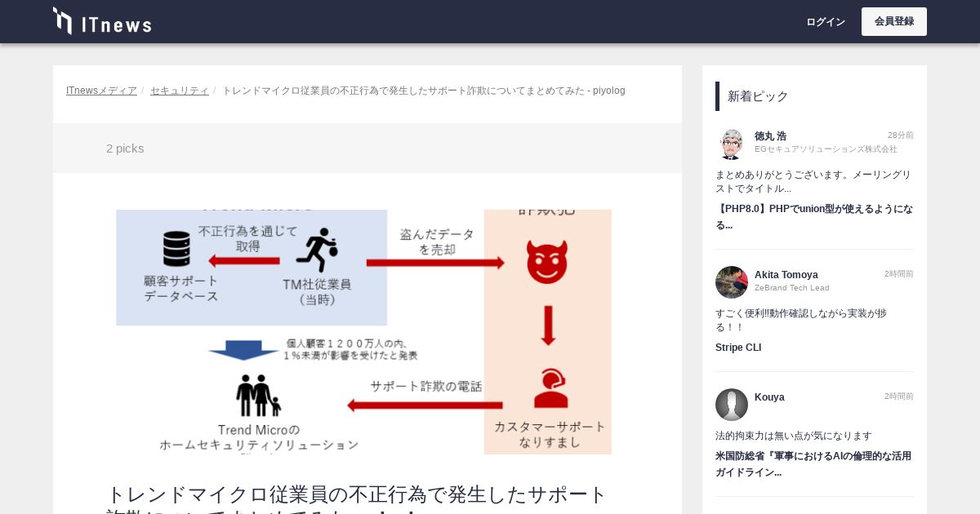Open 徳丸 浩's avatar

(x=732, y=144)
